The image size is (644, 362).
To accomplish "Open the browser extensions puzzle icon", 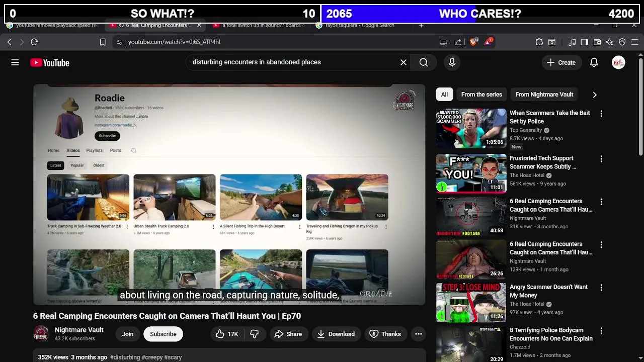I will click(x=539, y=42).
